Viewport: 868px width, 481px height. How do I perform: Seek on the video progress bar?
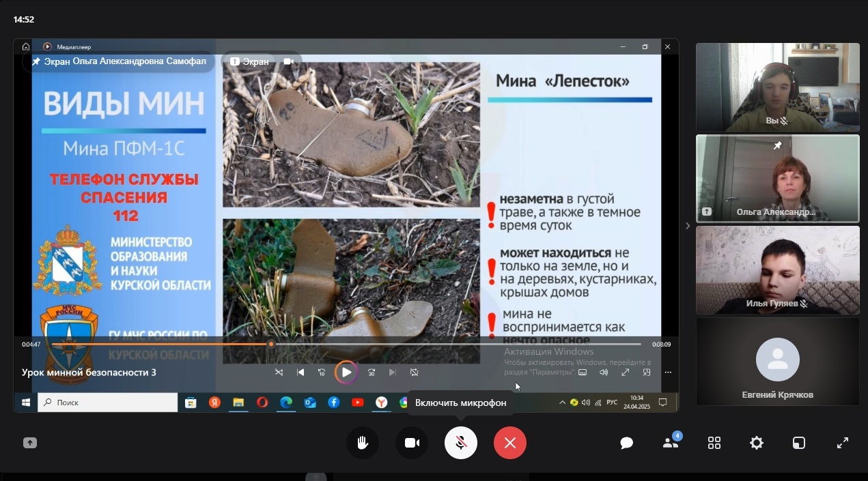346,344
